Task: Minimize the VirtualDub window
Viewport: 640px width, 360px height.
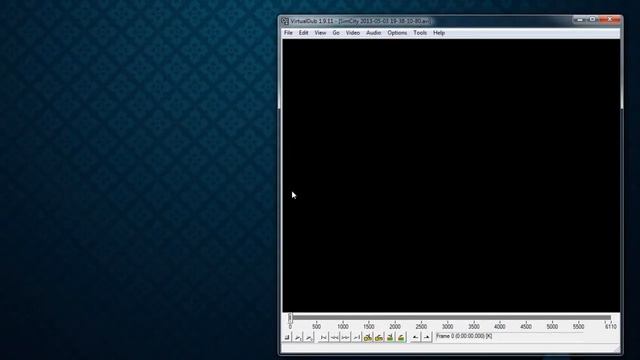Action: pyautogui.click(x=580, y=20)
